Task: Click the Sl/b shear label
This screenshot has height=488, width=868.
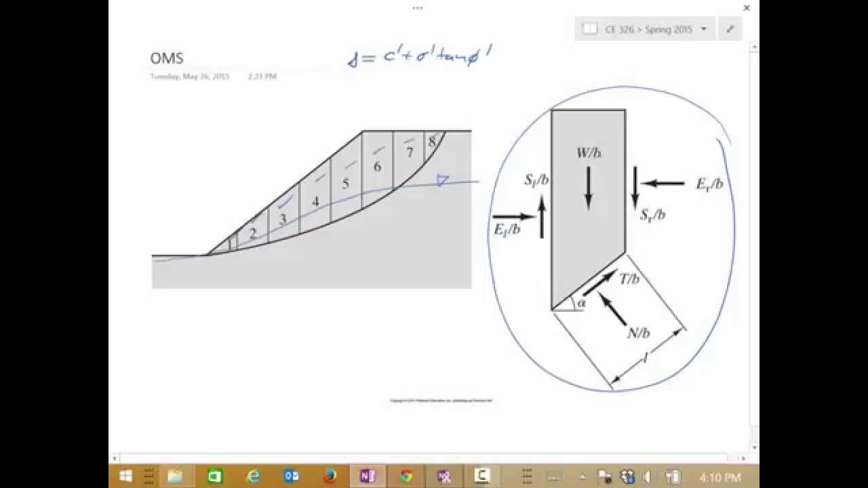Action: pos(536,180)
